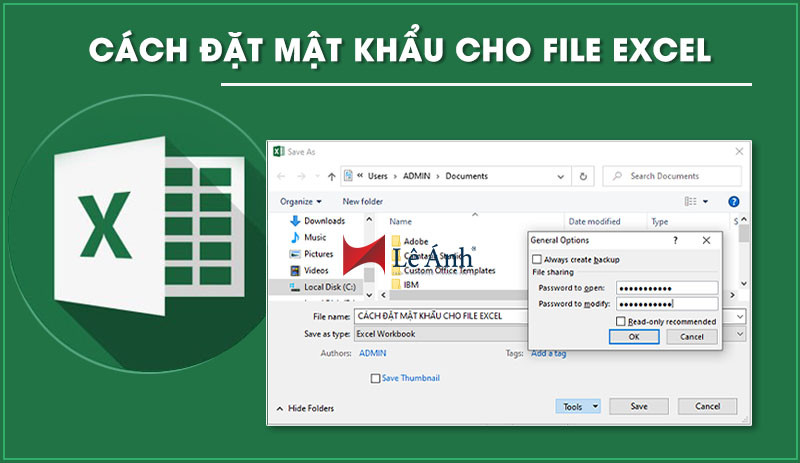
Task: Click the Back arrow in Save As
Action: (x=281, y=176)
